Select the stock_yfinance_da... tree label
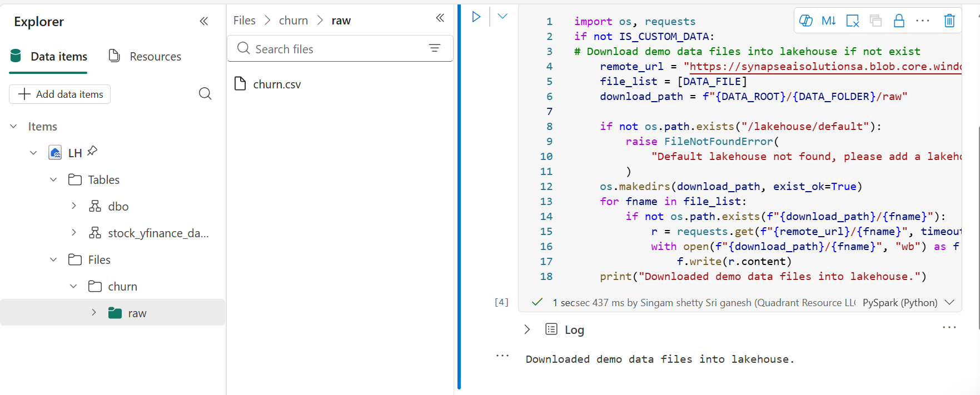 click(158, 233)
